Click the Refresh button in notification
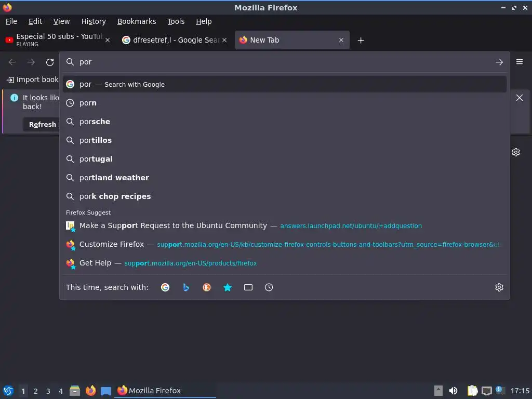Image resolution: width=532 pixels, height=399 pixels. pos(42,125)
